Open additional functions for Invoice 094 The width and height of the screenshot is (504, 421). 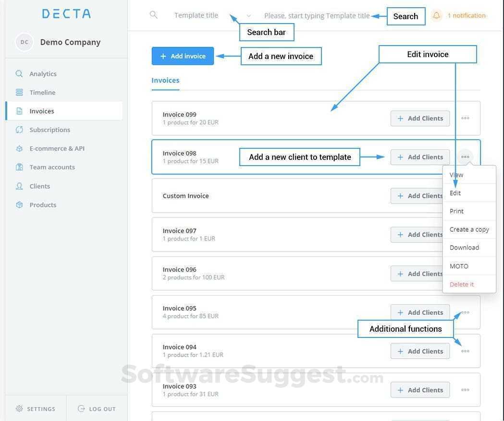[x=465, y=351]
